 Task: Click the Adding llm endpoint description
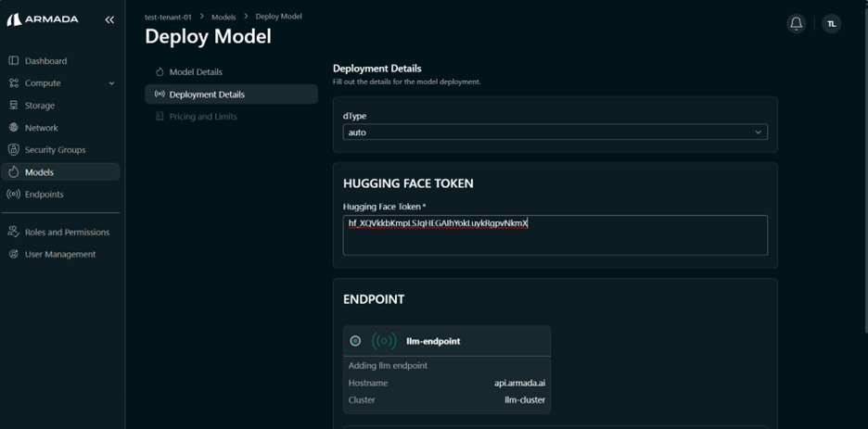[x=388, y=365]
